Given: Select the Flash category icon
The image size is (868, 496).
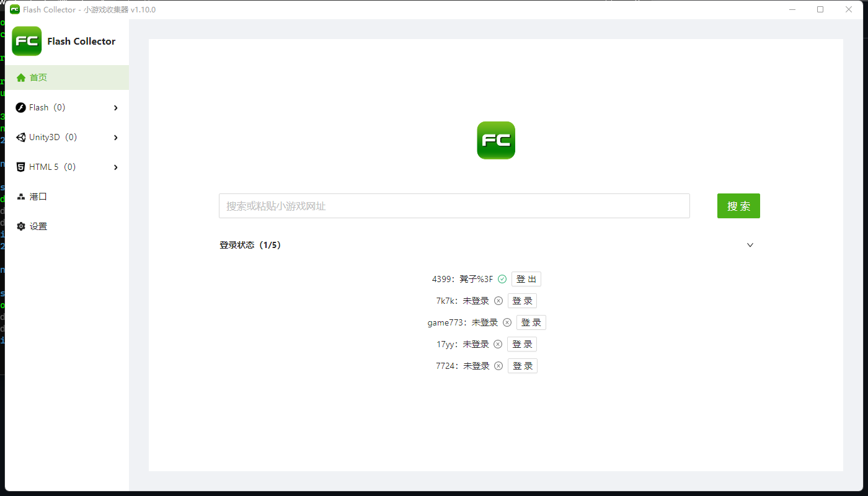Looking at the screenshot, I should (19, 107).
